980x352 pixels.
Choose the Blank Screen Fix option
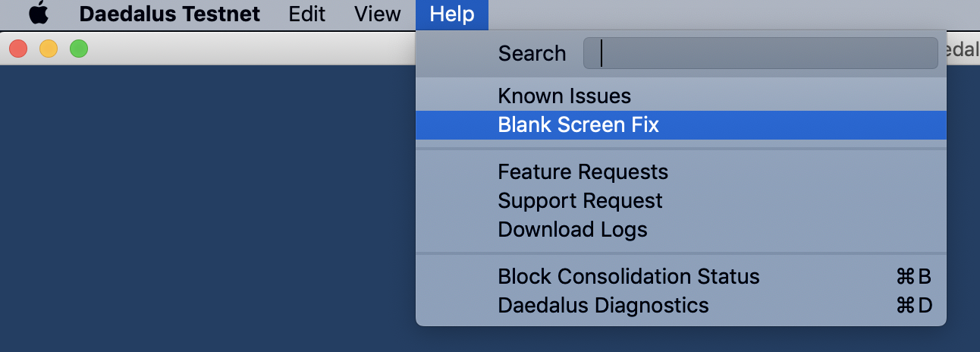click(x=578, y=125)
